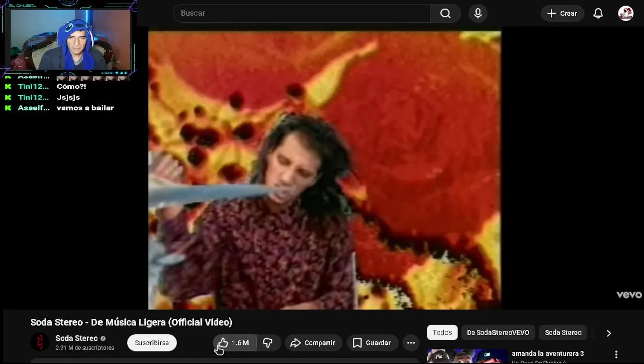Save the video with Guardar
This screenshot has width=644, height=364.
pos(372,343)
